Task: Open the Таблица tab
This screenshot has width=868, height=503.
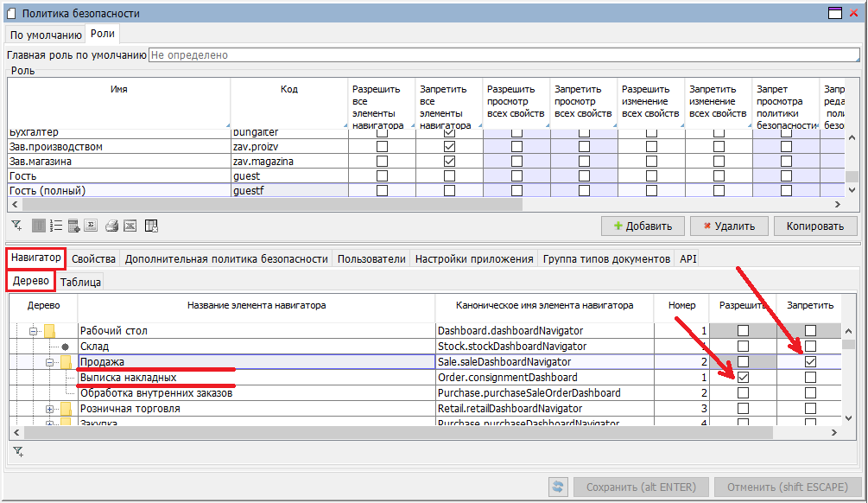Action: click(x=81, y=282)
